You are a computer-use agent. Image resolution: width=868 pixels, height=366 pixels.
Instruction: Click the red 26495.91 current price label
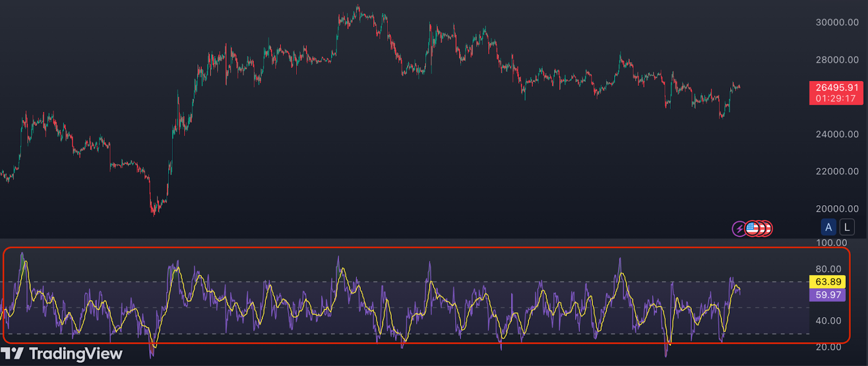tap(836, 87)
